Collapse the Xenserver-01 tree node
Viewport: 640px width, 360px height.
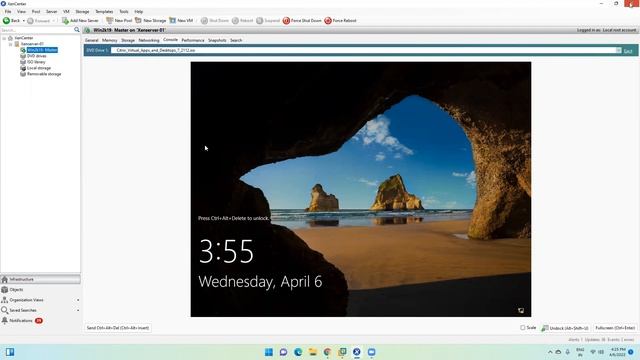coord(11,44)
